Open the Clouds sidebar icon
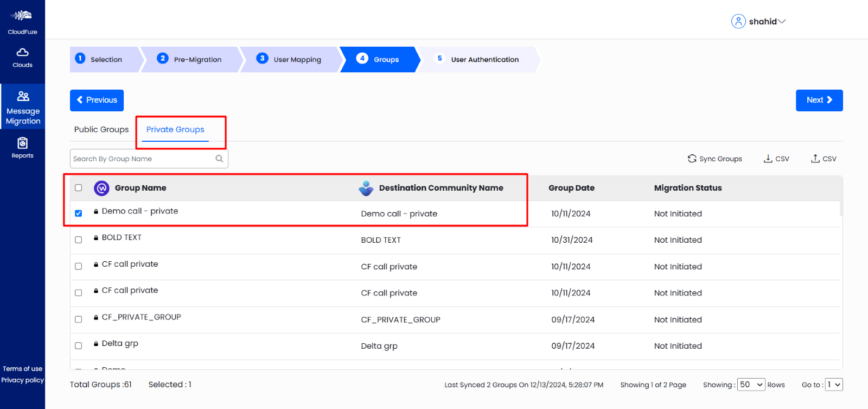Viewport: 868px width, 409px height. (x=22, y=53)
